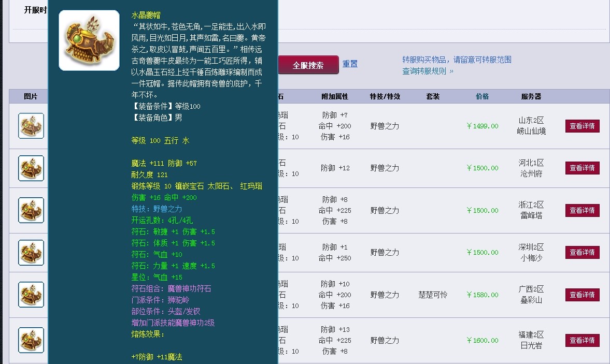Image resolution: width=610 pixels, height=364 pixels.
Task: Open the 查询转服规则 link
Action: pos(428,71)
